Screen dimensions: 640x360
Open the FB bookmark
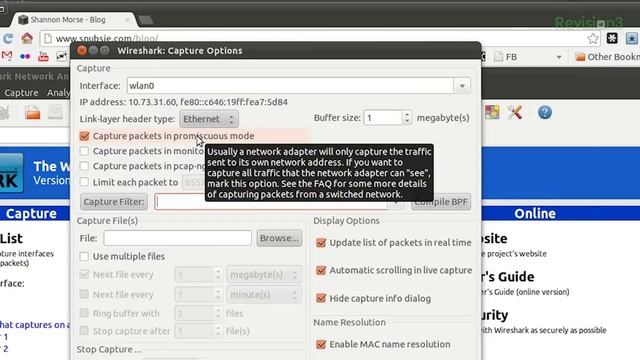click(505, 57)
